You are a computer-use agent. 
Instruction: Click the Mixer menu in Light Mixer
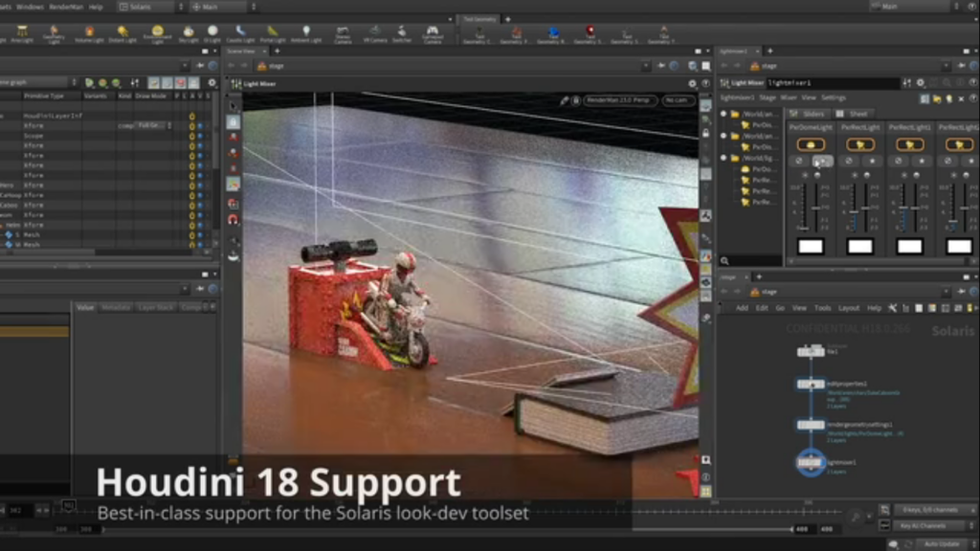pyautogui.click(x=789, y=99)
